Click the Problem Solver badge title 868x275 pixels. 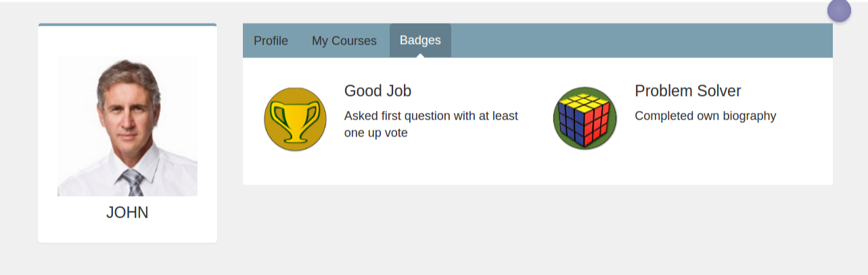click(687, 91)
